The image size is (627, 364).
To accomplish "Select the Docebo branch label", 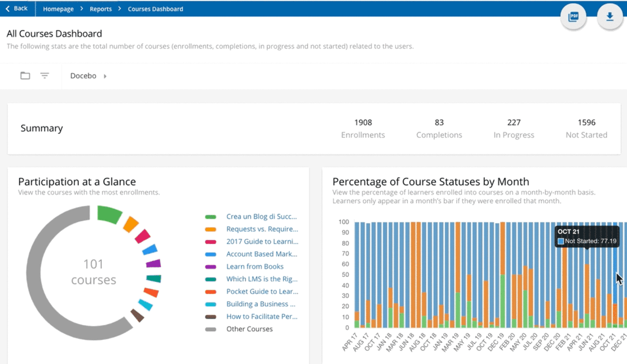I will click(x=83, y=76).
